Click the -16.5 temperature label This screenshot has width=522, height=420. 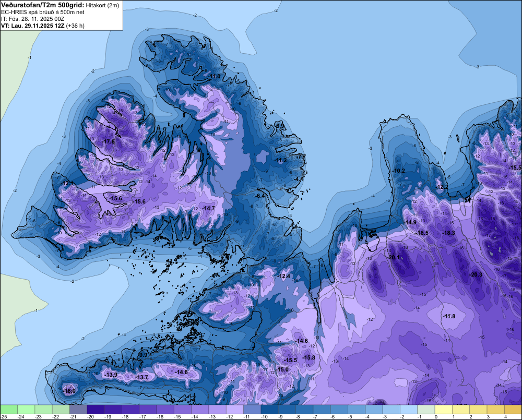(422, 233)
